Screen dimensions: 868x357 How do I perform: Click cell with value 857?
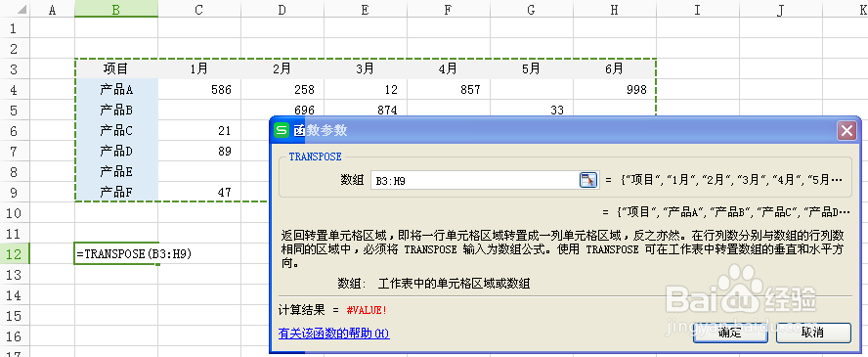(449, 89)
